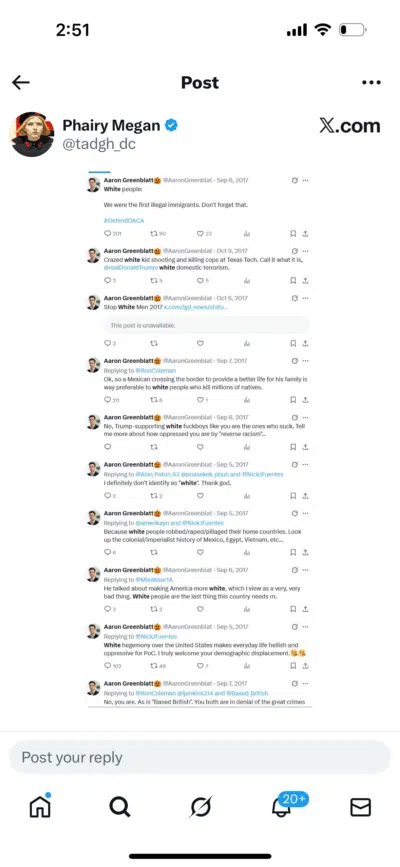Open the Grok slash icon tab
The image size is (400, 867).
pyautogui.click(x=200, y=807)
